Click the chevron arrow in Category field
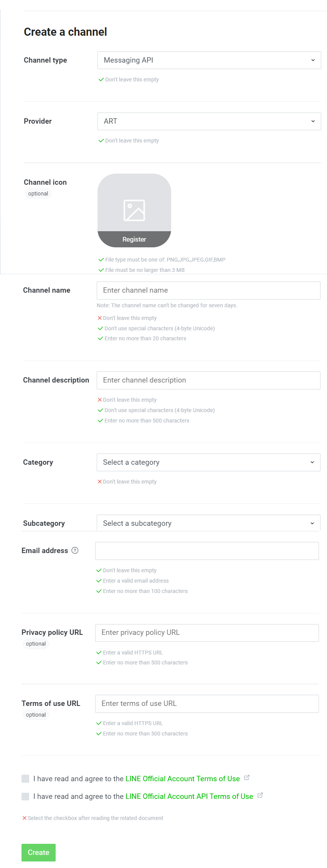Image resolution: width=327 pixels, height=868 pixels. 312,462
